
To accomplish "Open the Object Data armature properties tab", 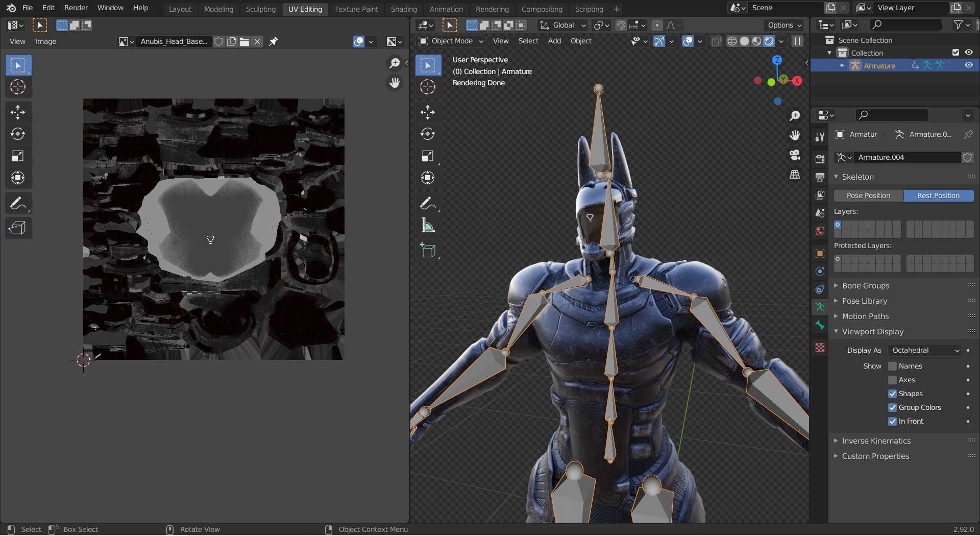I will [x=820, y=307].
